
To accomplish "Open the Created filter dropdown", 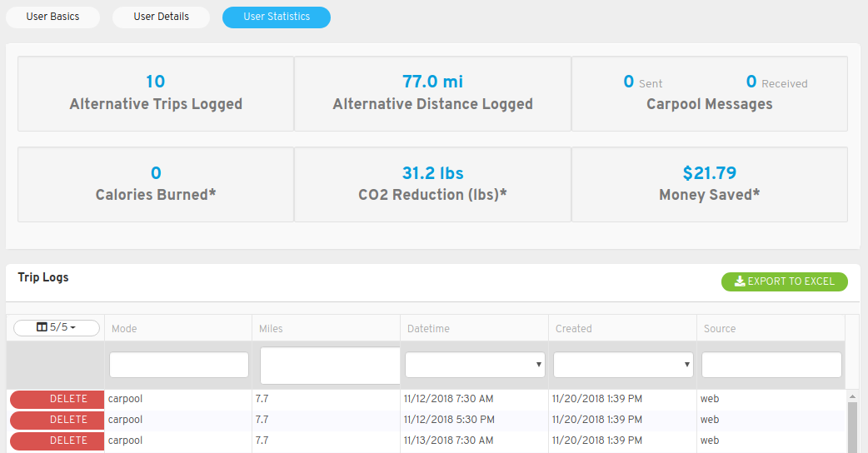I will [623, 365].
